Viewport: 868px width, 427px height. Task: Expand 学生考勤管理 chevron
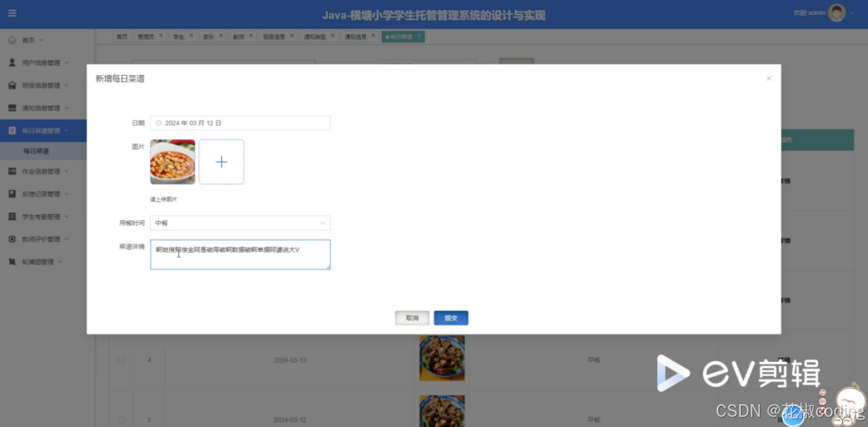[x=67, y=217]
